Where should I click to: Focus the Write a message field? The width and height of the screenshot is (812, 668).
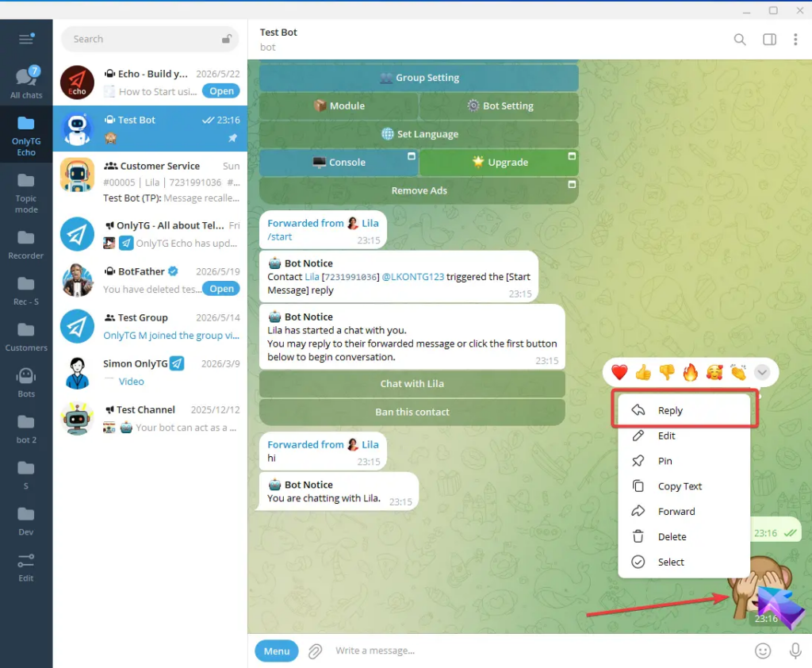coord(538,651)
